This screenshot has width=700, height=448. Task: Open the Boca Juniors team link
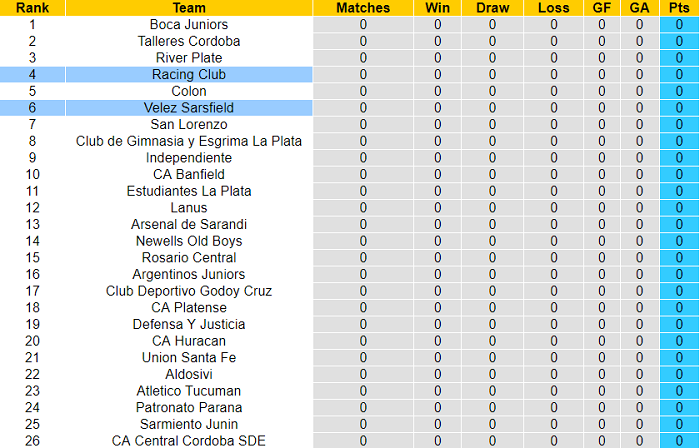[189, 24]
